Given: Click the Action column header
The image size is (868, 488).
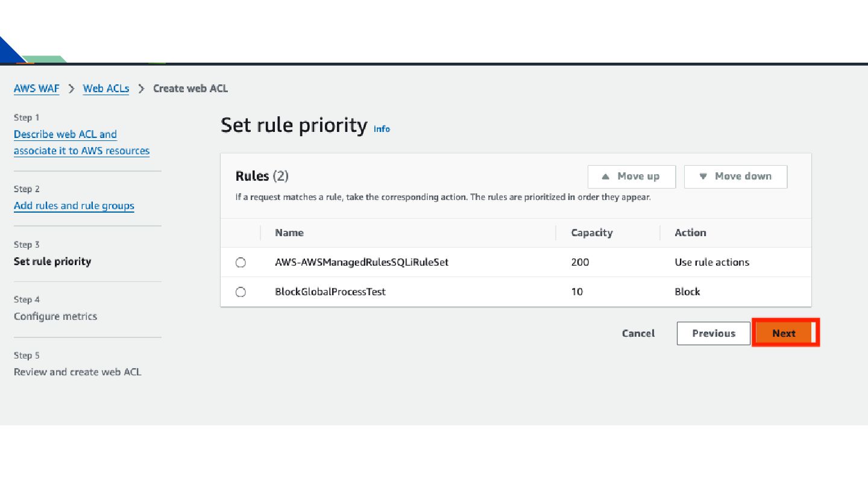Looking at the screenshot, I should coord(690,233).
